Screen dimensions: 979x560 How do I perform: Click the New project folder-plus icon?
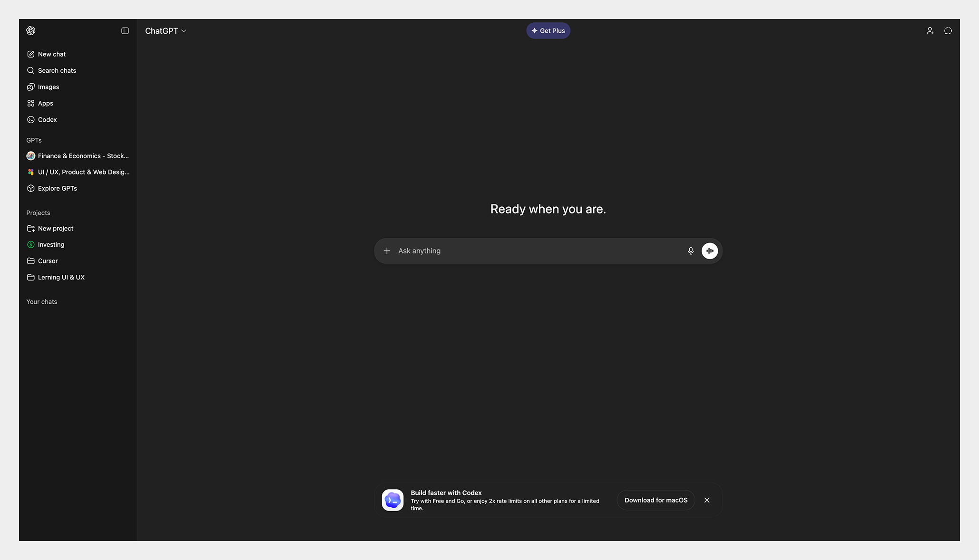pos(31,229)
